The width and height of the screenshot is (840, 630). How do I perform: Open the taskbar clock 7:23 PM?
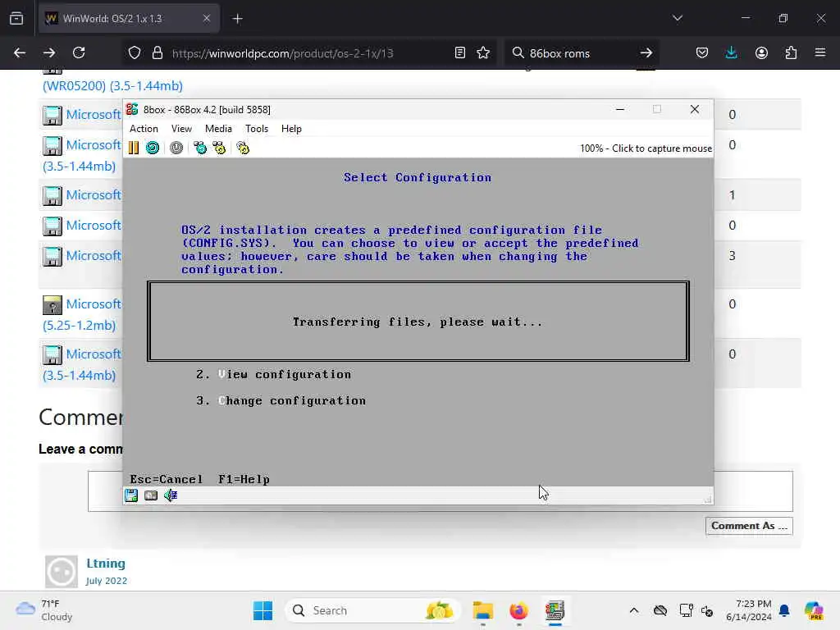749,610
